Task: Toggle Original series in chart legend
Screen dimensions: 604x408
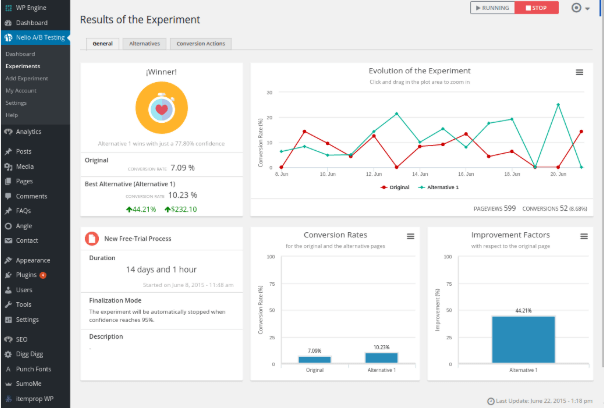Action: (x=395, y=187)
